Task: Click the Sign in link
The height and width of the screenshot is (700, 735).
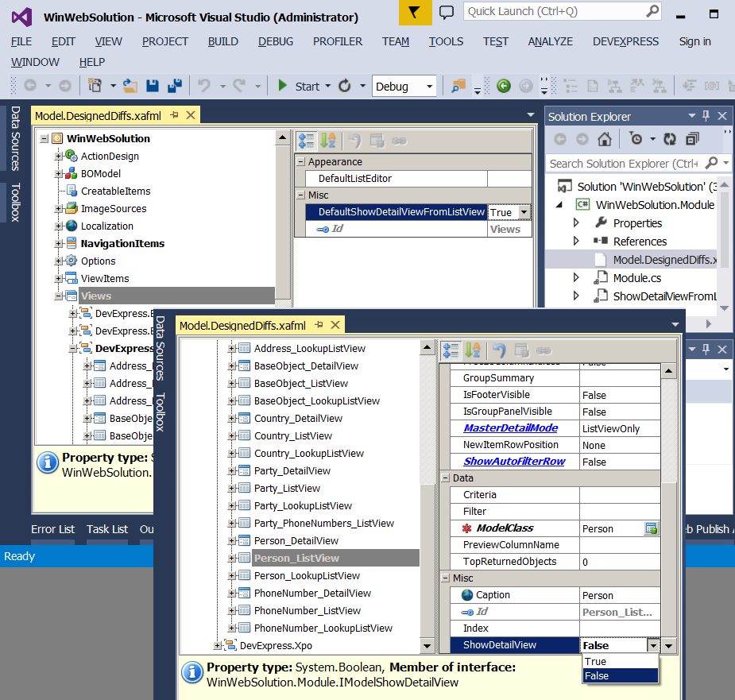Action: [x=694, y=41]
